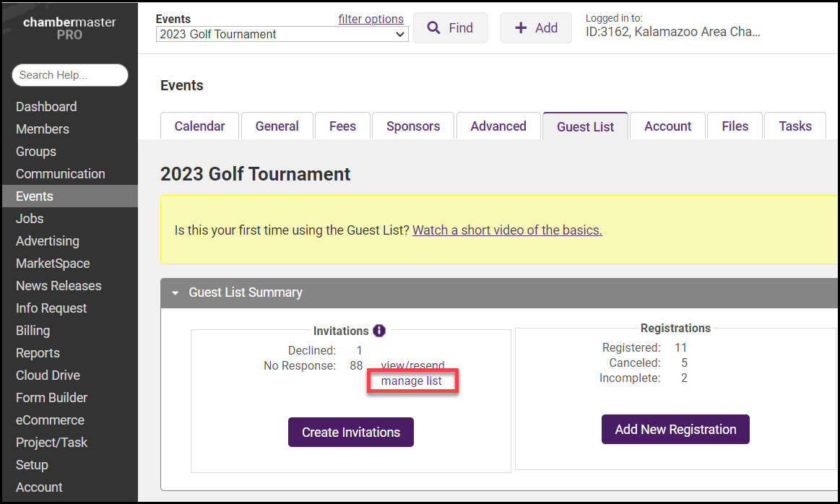
Task: Open the Fees tab
Action: click(x=342, y=126)
